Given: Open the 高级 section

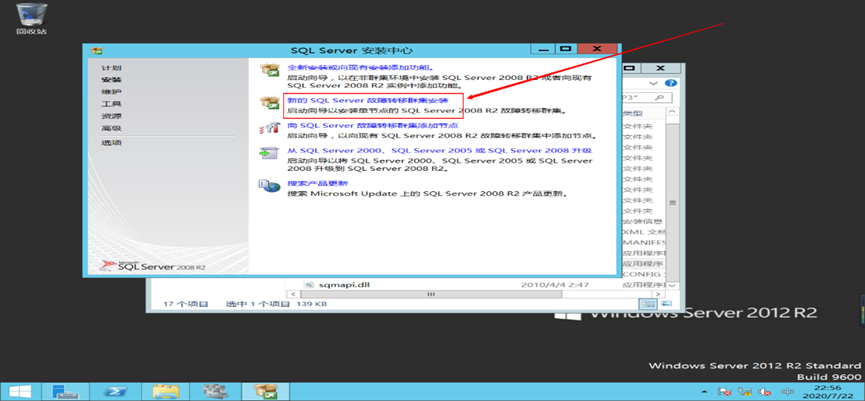Looking at the screenshot, I should [x=111, y=129].
